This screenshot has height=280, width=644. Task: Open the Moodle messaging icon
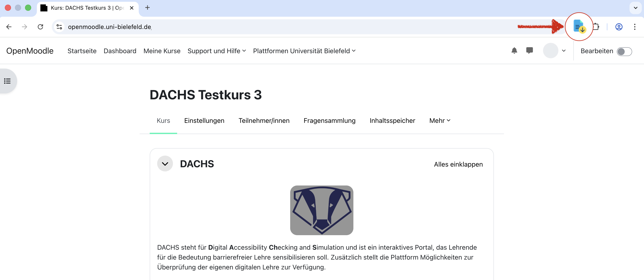point(530,51)
